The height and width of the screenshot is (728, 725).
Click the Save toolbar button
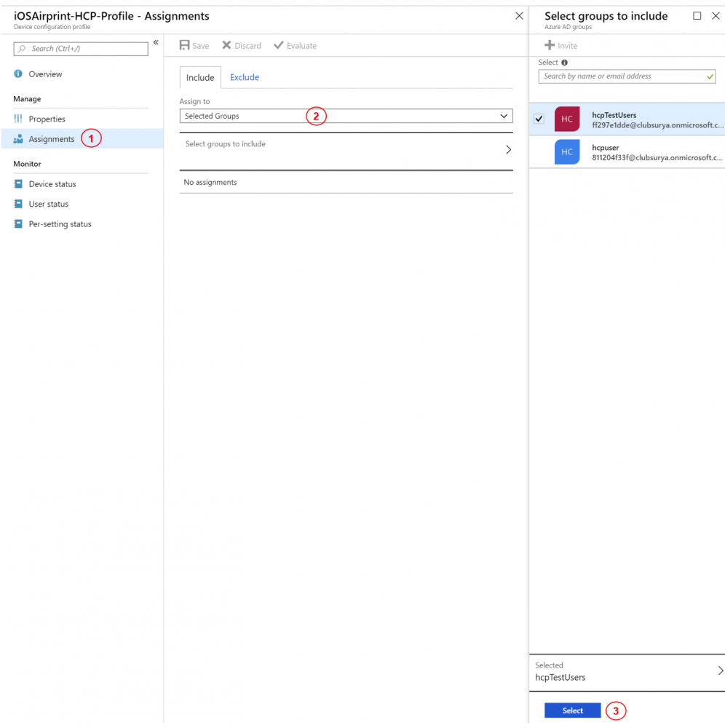(x=194, y=46)
